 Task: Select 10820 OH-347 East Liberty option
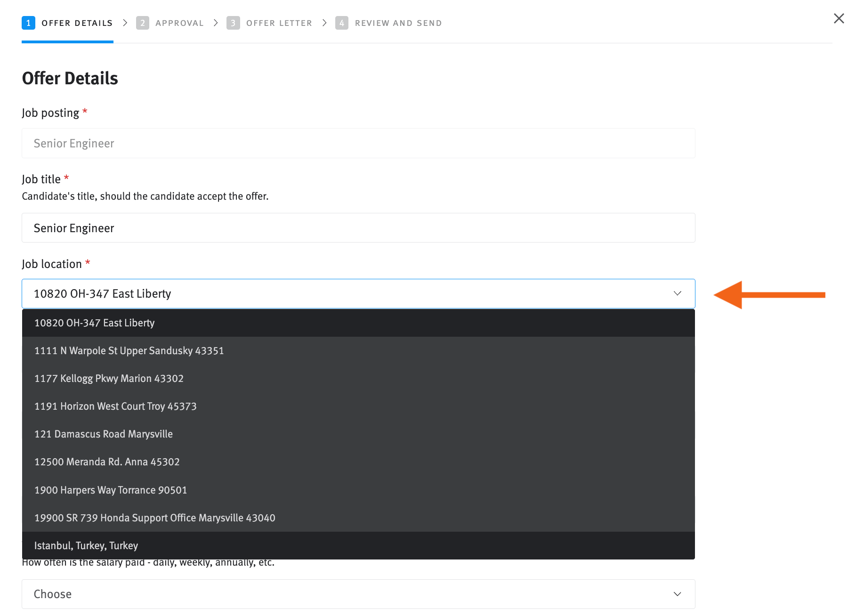click(x=358, y=323)
